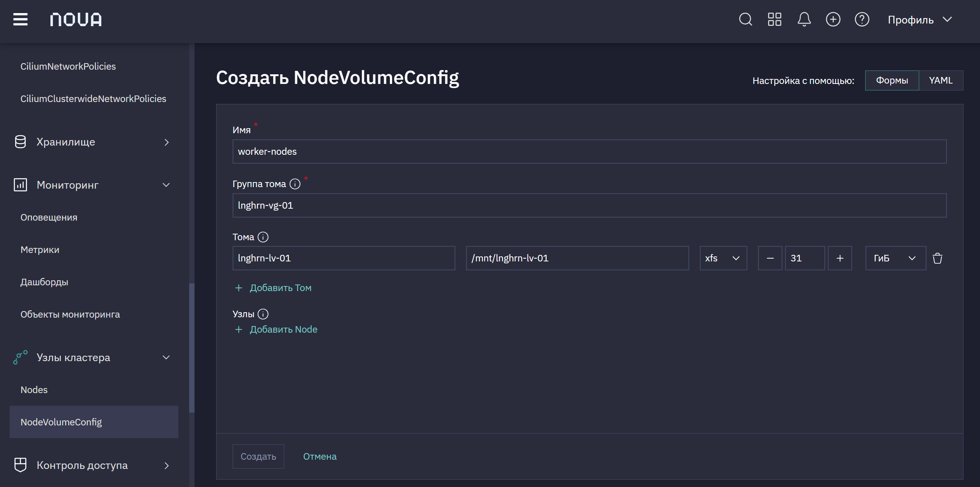Show info tooltip for Узлы
Viewport: 980px width, 487px height.
(263, 314)
